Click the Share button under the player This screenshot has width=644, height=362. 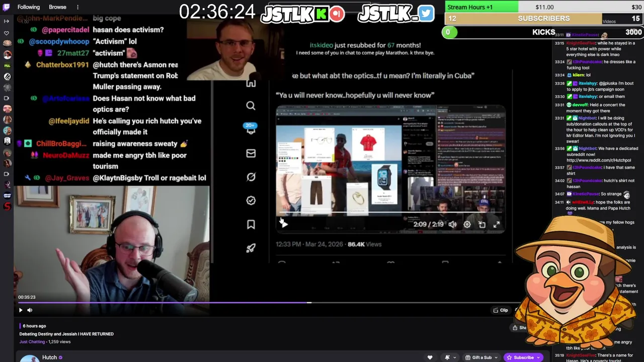point(520,328)
